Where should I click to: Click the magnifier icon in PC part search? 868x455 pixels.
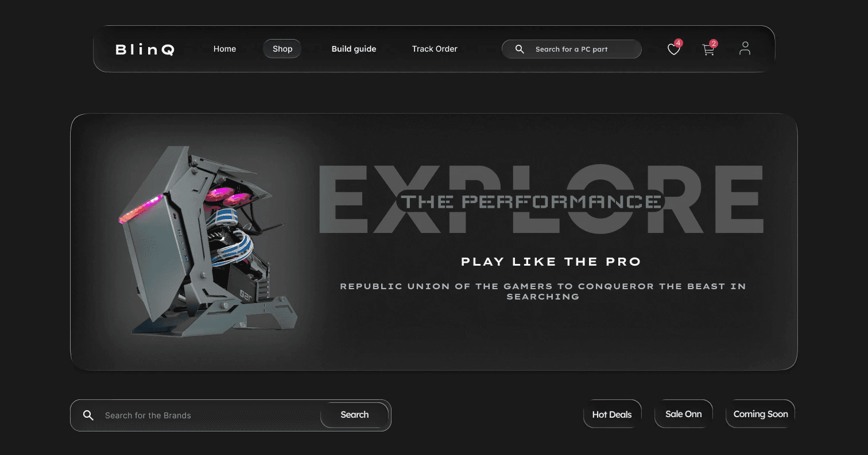click(520, 49)
